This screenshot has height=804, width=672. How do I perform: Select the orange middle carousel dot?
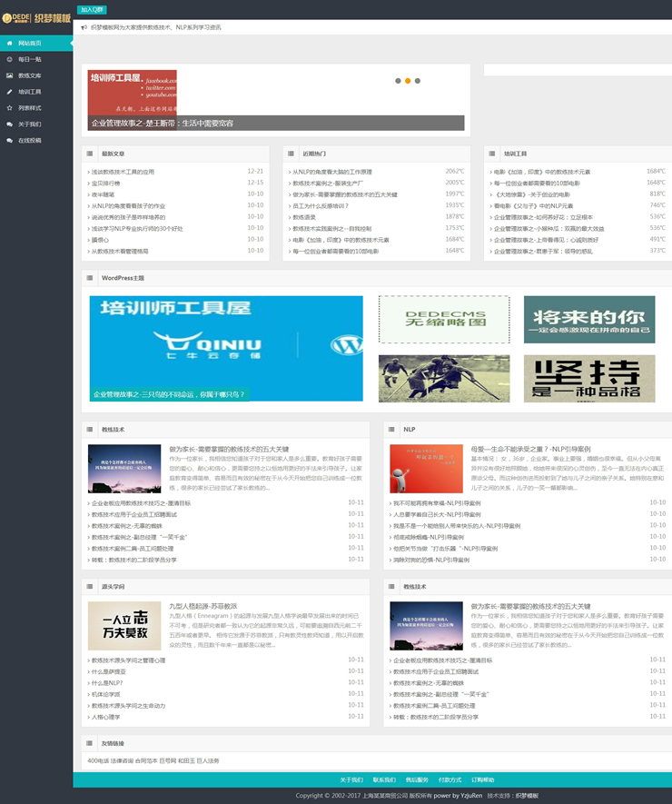pos(408,81)
